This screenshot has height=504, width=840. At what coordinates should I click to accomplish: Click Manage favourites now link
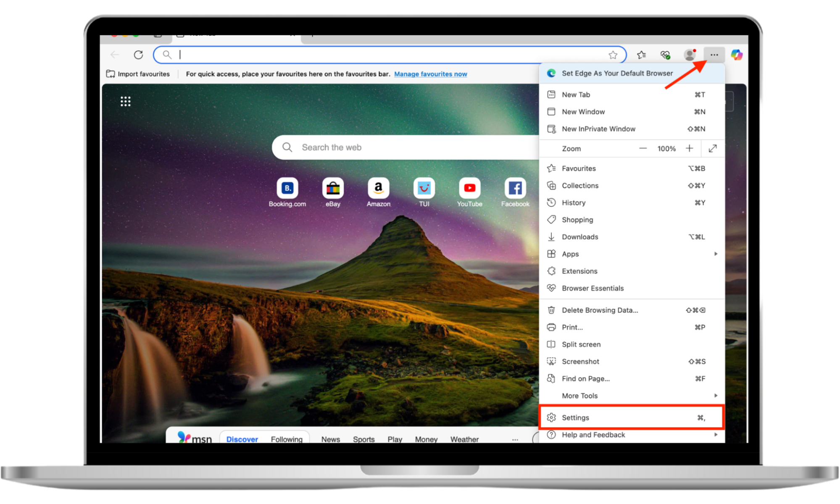(430, 74)
